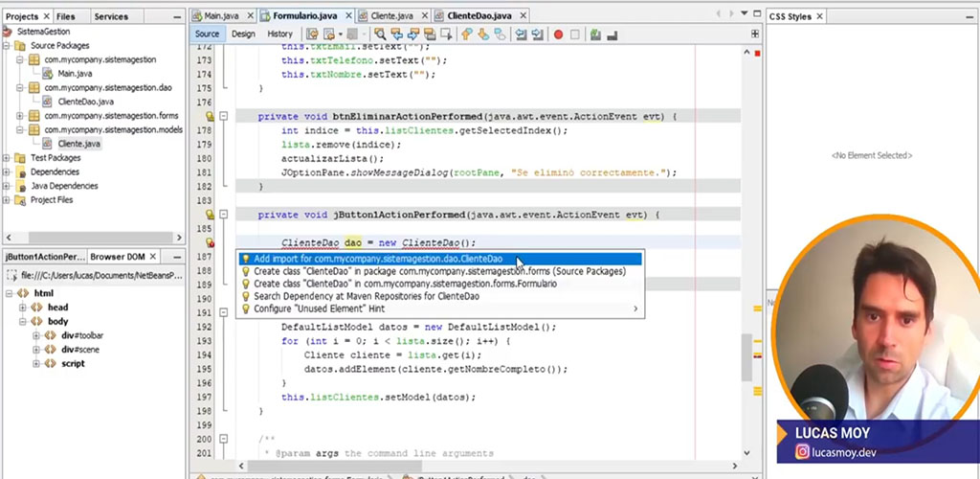Screen dimensions: 980x479
Task: Collapse the body node in Browser DOM
Action: pyautogui.click(x=23, y=322)
